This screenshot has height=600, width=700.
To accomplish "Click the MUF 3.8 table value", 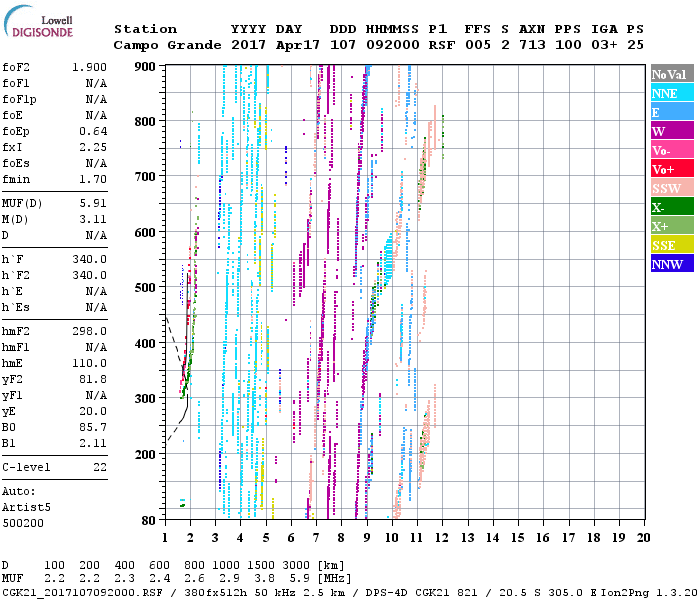I will coord(265,579).
